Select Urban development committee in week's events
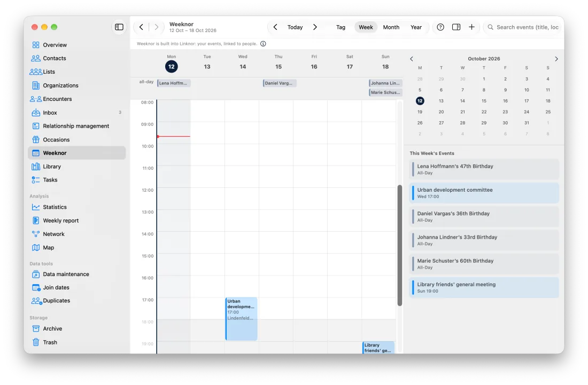The image size is (588, 385). [484, 193]
